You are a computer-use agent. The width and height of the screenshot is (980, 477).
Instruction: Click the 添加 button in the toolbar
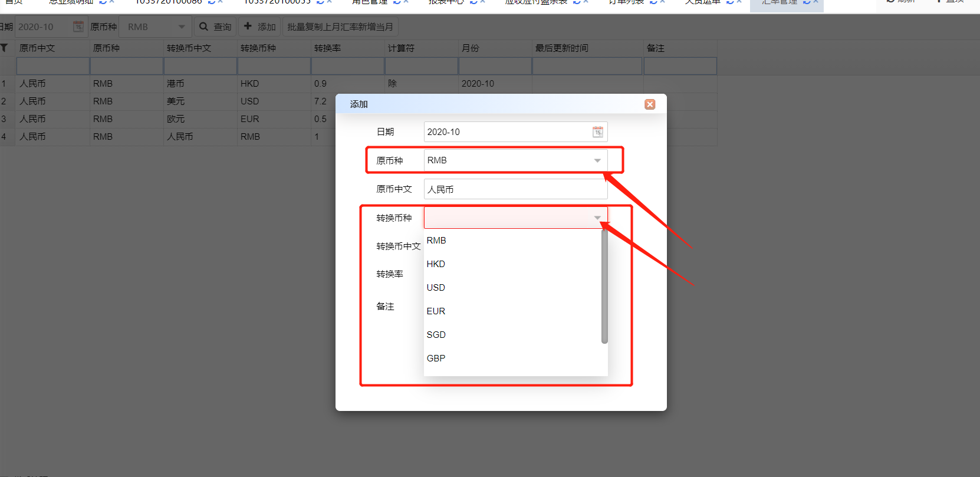259,27
